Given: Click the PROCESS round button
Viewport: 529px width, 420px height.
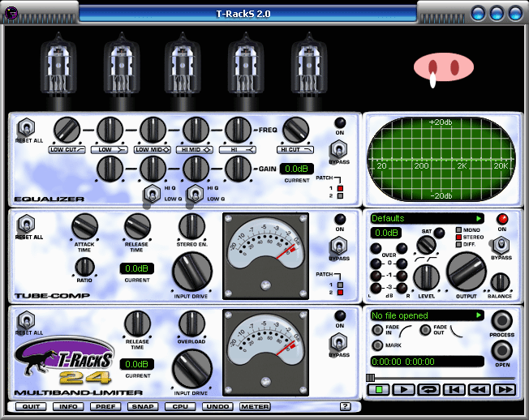Looking at the screenshot, I should [x=501, y=320].
